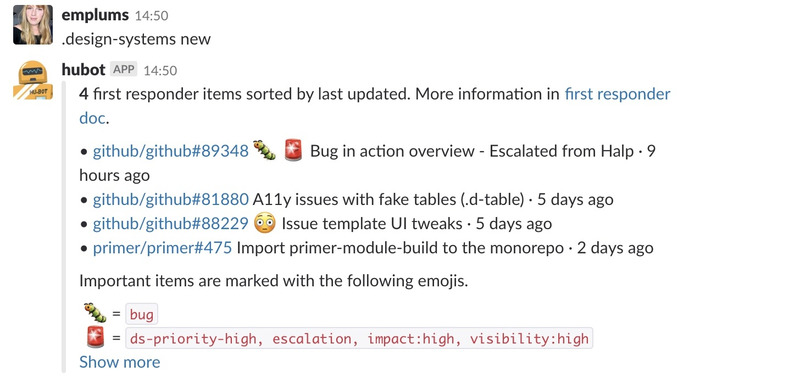Expand message with Show more
This screenshot has width=800, height=377.
pos(119,362)
